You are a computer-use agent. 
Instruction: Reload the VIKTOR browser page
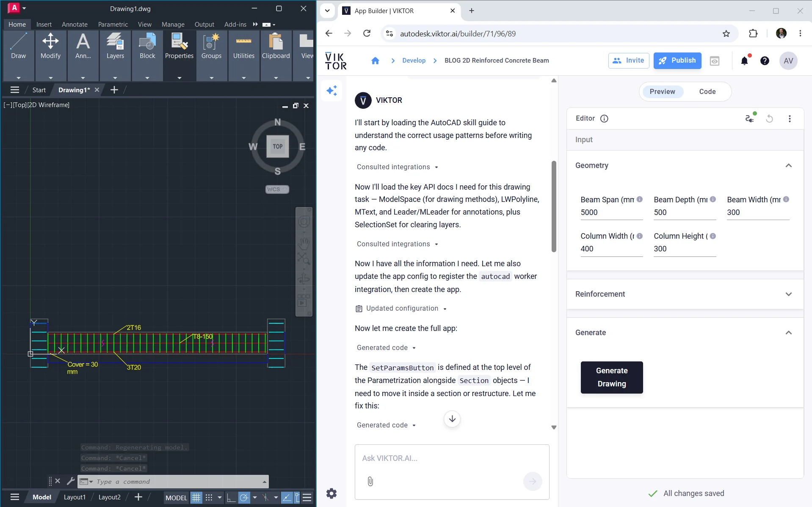tap(367, 33)
